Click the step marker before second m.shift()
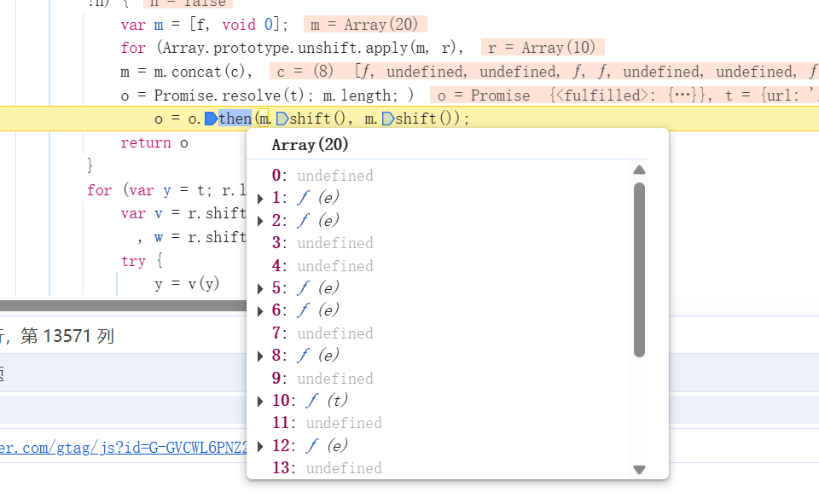The image size is (819, 504). (x=387, y=119)
